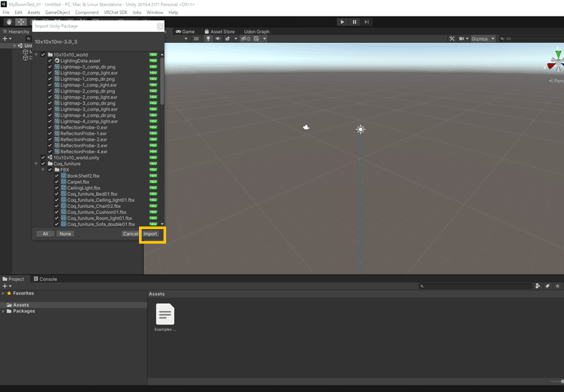564x392 pixels.
Task: Select Assets folder in Project tree
Action: coord(73,305)
